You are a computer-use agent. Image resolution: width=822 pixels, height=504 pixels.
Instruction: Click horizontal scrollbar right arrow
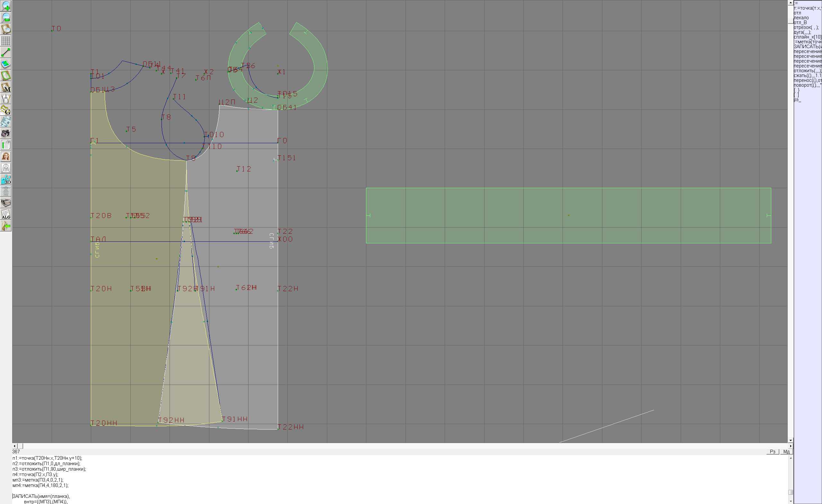[x=790, y=446]
